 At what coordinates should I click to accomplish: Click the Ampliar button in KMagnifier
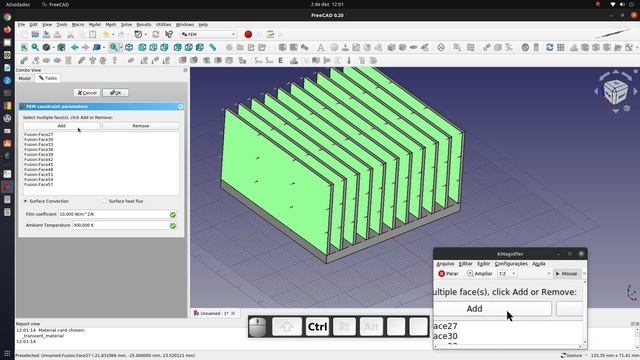480,273
